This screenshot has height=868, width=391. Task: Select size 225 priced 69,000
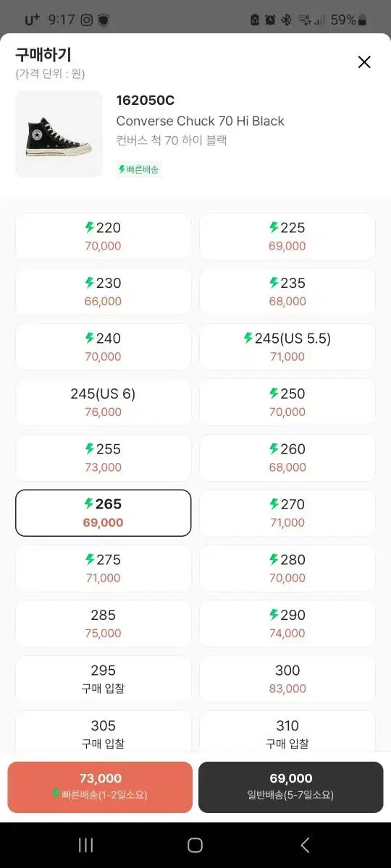[x=287, y=237]
